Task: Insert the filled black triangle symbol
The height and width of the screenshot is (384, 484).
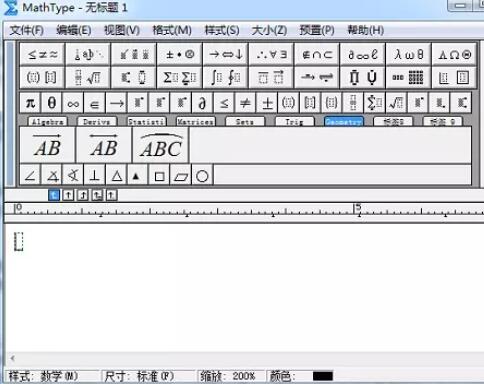Action: [138, 175]
